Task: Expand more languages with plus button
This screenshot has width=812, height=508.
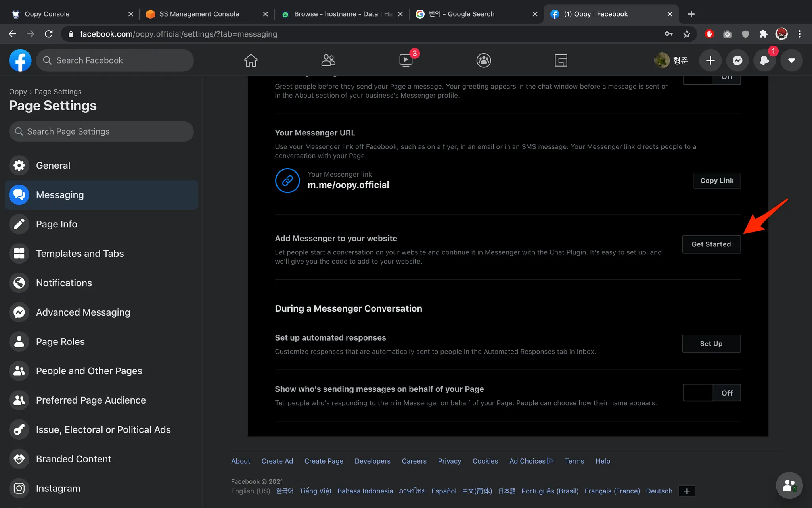Action: pos(687,491)
